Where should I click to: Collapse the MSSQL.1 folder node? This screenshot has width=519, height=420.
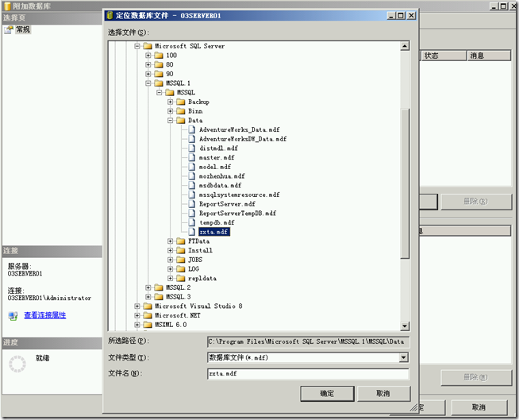(x=148, y=83)
